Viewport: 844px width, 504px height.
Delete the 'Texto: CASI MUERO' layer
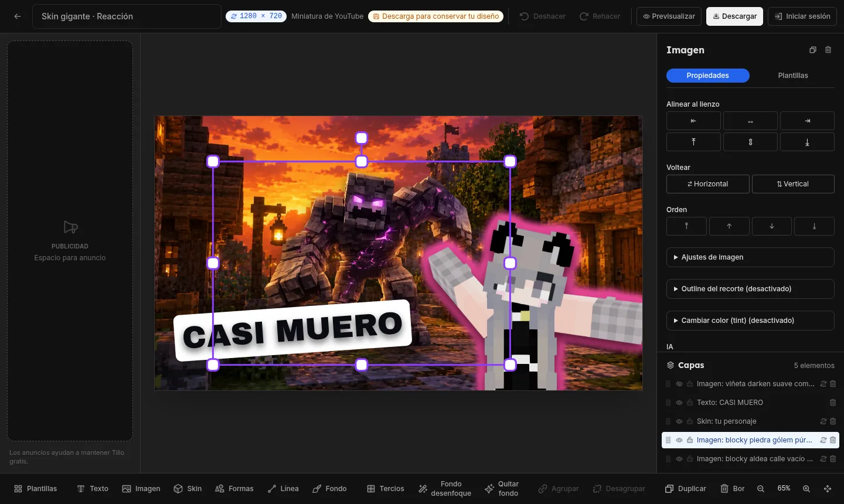click(833, 403)
